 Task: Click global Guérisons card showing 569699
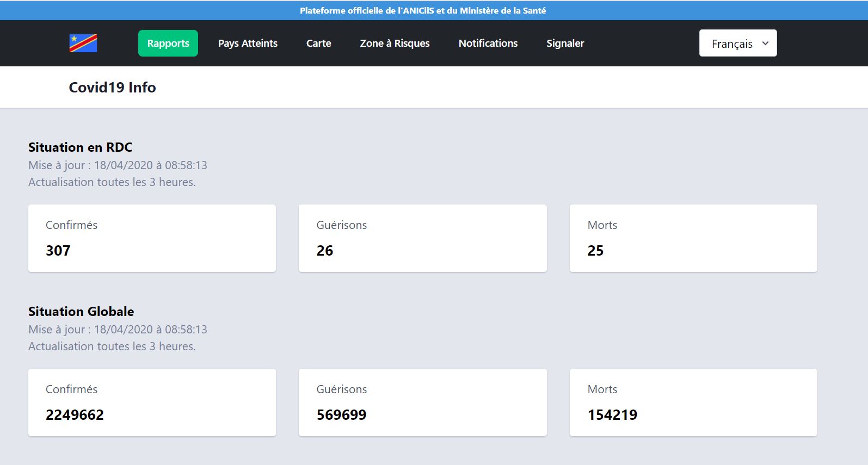click(422, 402)
